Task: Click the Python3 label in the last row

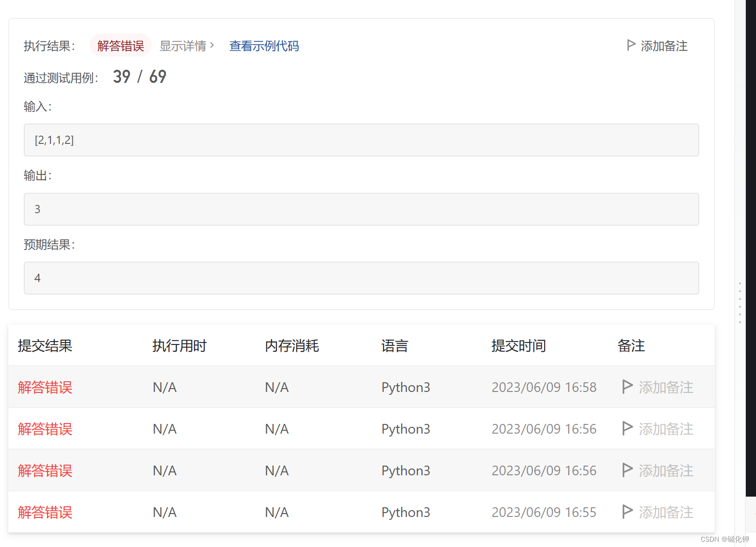Action: point(405,512)
